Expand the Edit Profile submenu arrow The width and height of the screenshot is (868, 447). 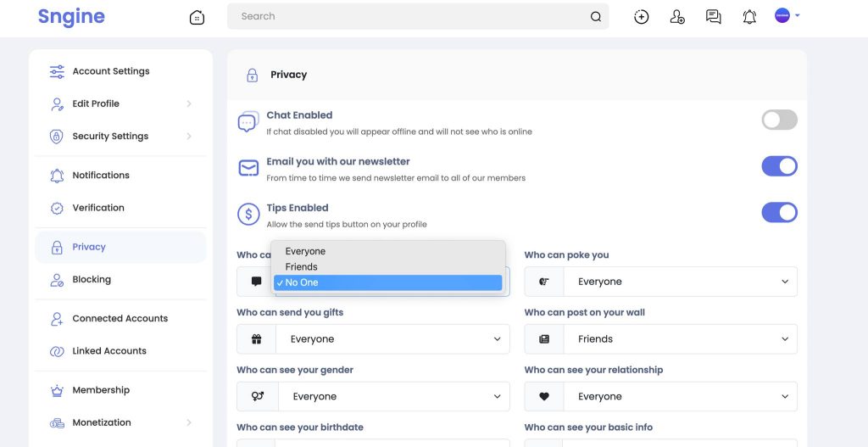coord(189,103)
